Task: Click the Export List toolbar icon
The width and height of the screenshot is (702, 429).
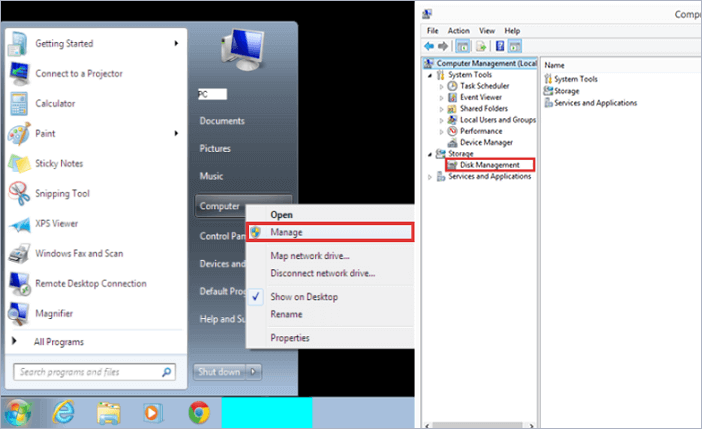Action: [481, 46]
